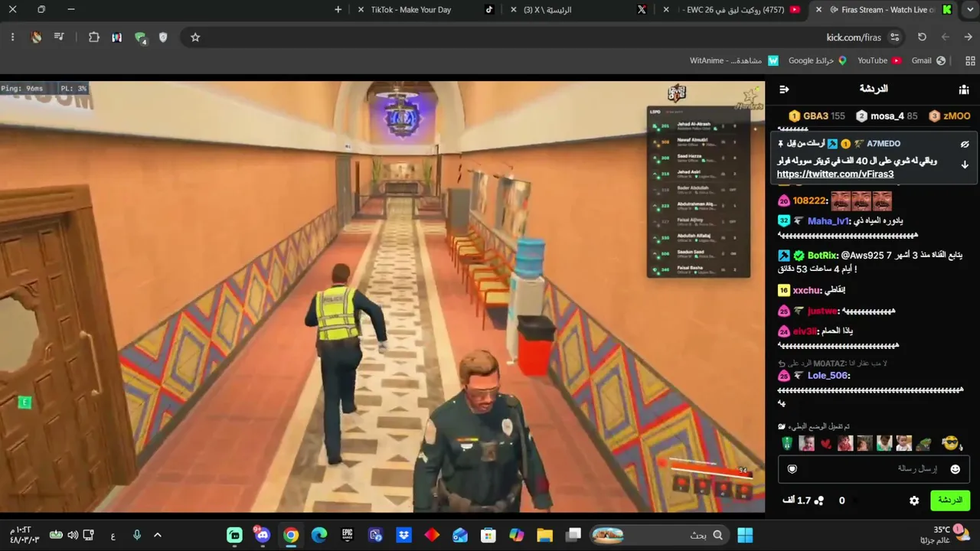
Task: View site information icon in address bar
Action: tap(895, 37)
